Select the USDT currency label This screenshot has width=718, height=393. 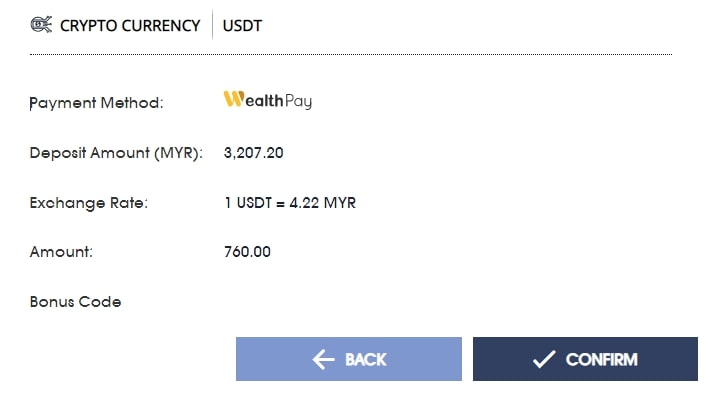coord(242,26)
